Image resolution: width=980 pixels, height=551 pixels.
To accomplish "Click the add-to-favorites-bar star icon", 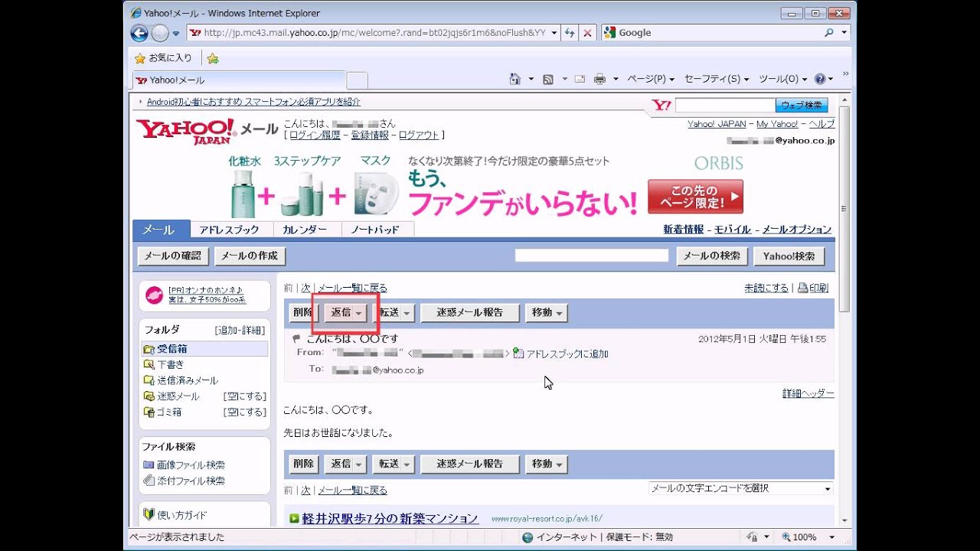I will point(213,58).
